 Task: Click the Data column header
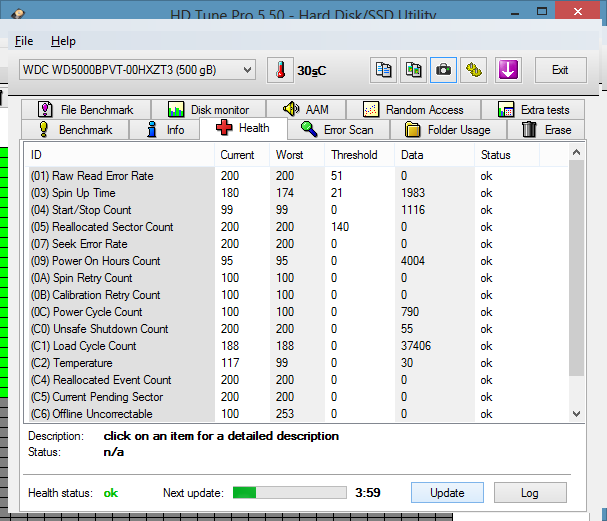(435, 155)
